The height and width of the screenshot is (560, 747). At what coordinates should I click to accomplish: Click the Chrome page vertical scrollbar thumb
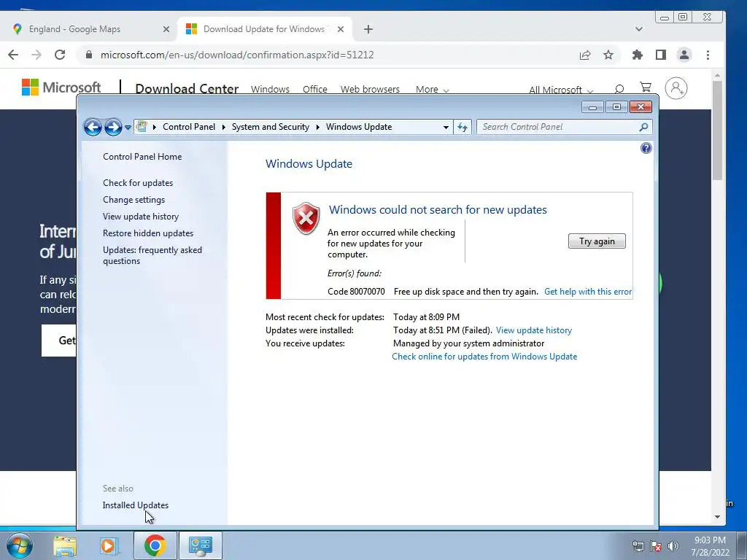point(718,130)
